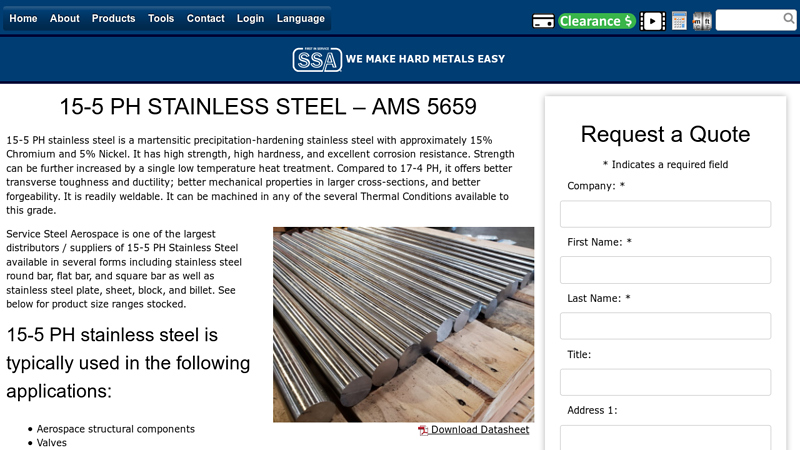Click the SSA logo in banner
800x450 pixels.
(317, 59)
